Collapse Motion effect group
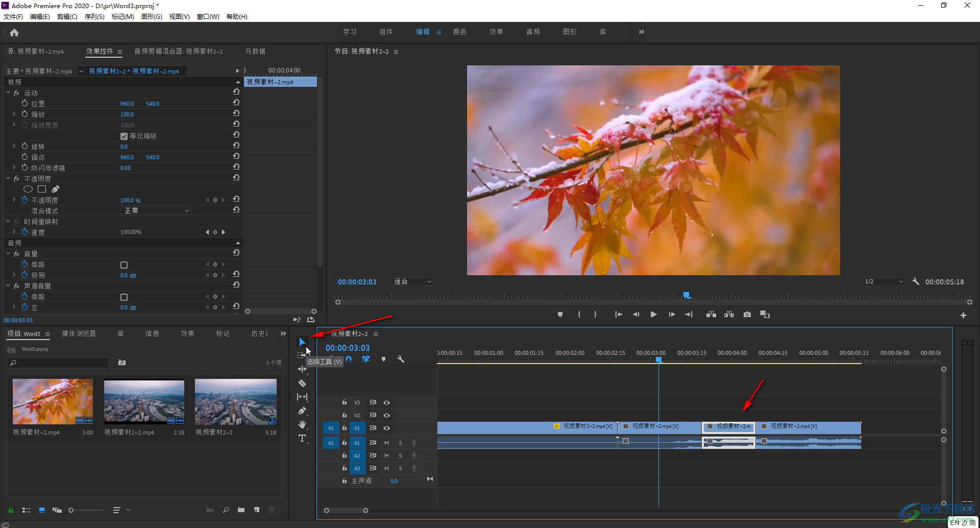Viewport: 980px width, 528px height. click(x=8, y=93)
